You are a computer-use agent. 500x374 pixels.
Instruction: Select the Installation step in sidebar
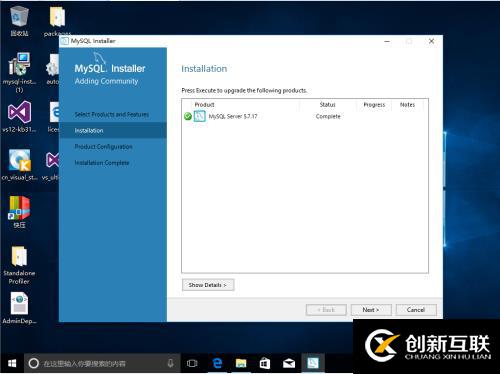[x=113, y=130]
